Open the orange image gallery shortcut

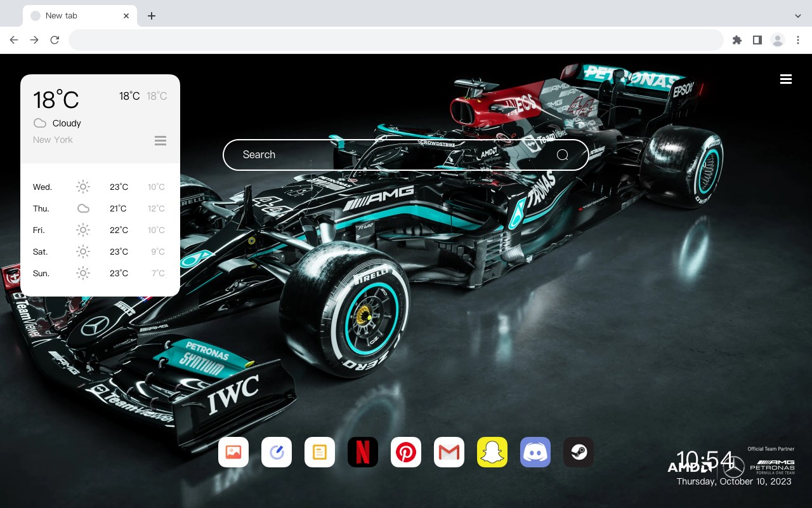click(x=233, y=452)
